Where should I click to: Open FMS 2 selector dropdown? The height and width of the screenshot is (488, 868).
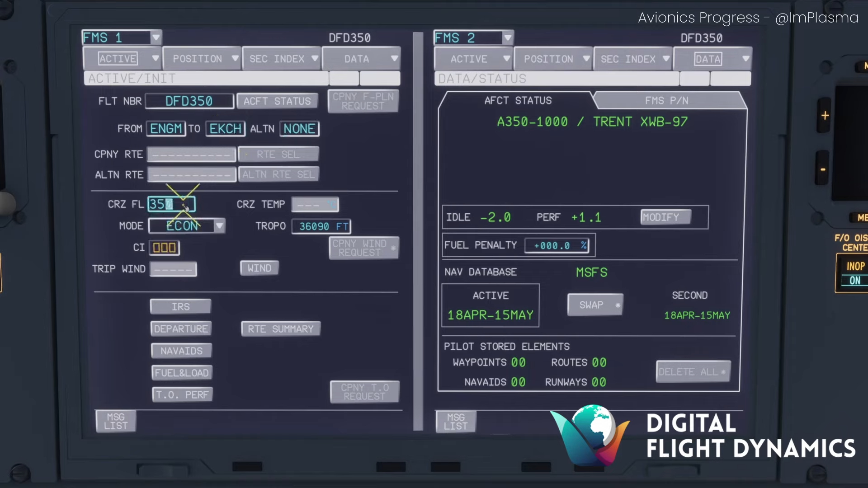tap(507, 38)
